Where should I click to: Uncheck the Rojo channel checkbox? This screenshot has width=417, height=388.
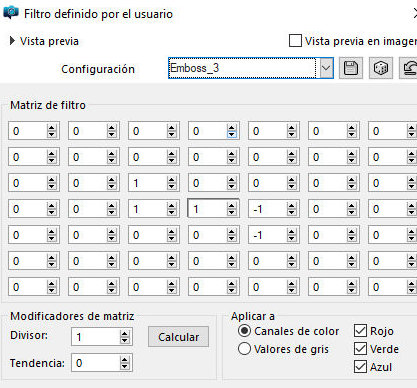pyautogui.click(x=360, y=331)
